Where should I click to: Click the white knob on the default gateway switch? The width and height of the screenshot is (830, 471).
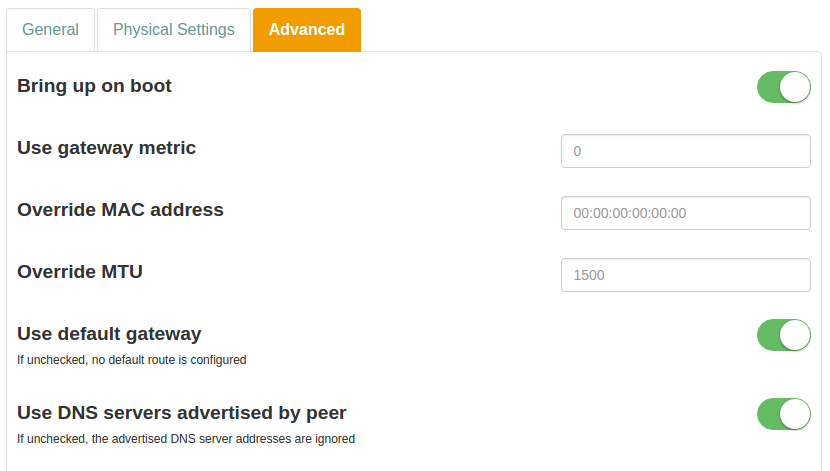pos(795,335)
